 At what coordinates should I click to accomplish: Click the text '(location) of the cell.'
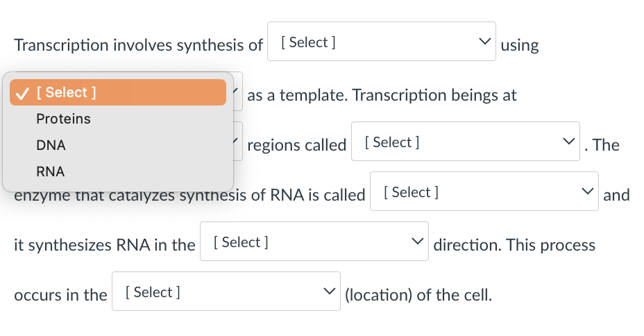click(x=418, y=295)
